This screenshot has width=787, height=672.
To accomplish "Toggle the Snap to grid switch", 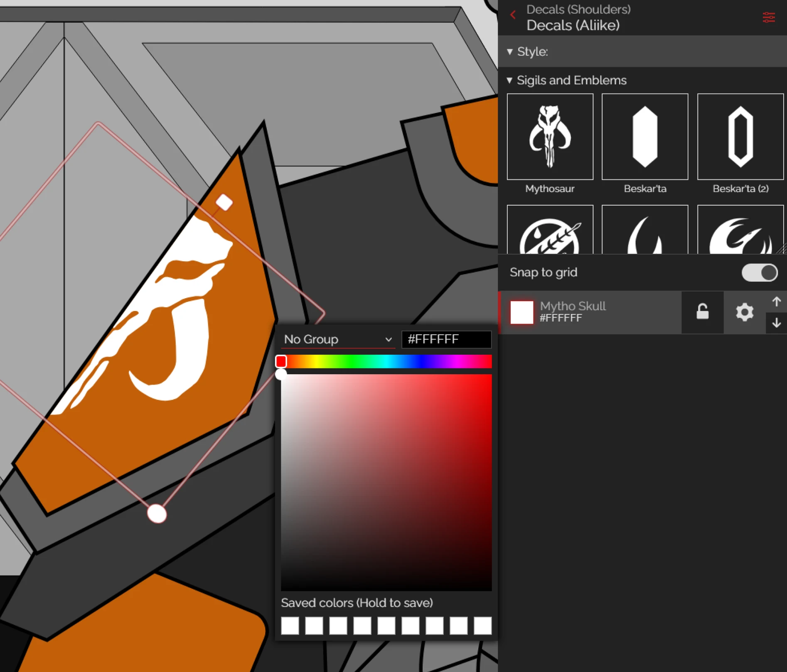I will [760, 272].
